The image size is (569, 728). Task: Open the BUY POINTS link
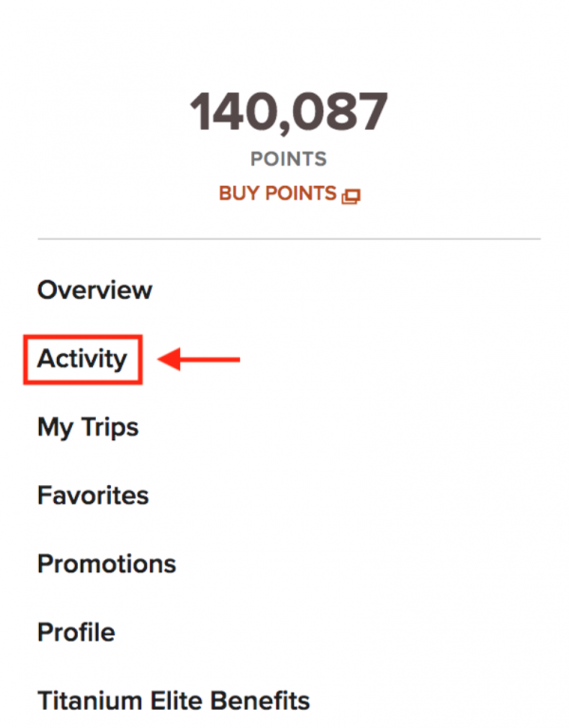278,194
